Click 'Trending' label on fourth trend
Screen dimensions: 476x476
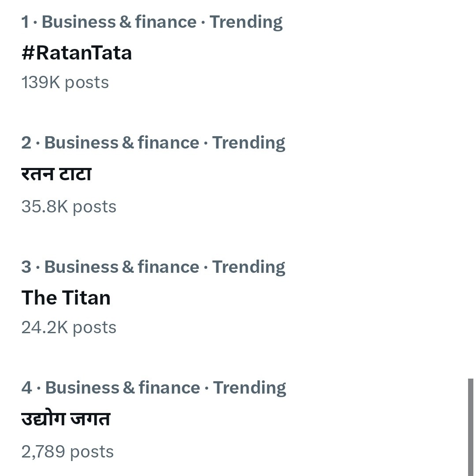249,388
